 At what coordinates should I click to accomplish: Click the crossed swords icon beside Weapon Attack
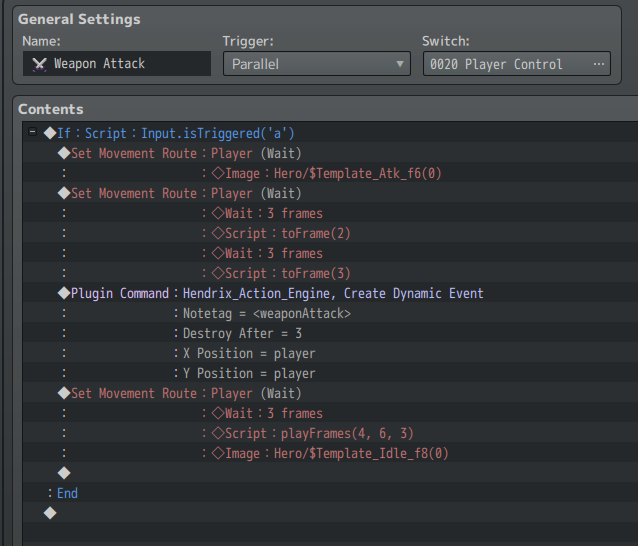point(39,64)
